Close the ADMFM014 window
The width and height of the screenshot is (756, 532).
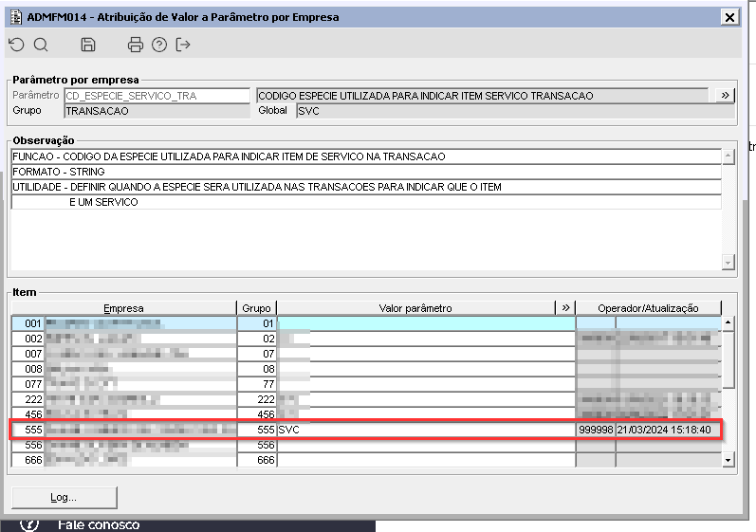click(x=729, y=17)
